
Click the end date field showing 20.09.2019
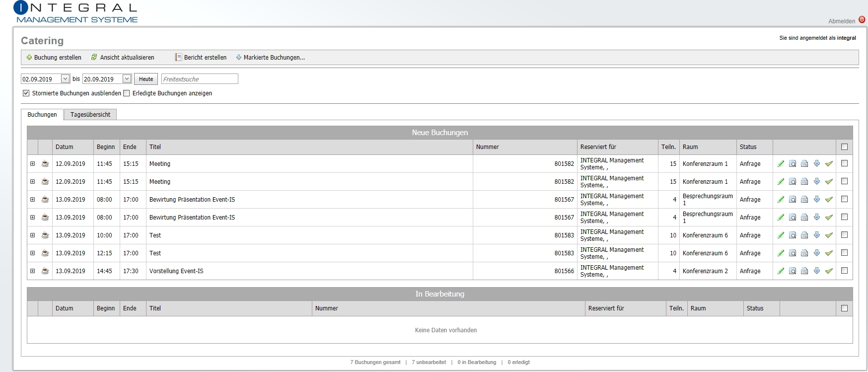(102, 79)
